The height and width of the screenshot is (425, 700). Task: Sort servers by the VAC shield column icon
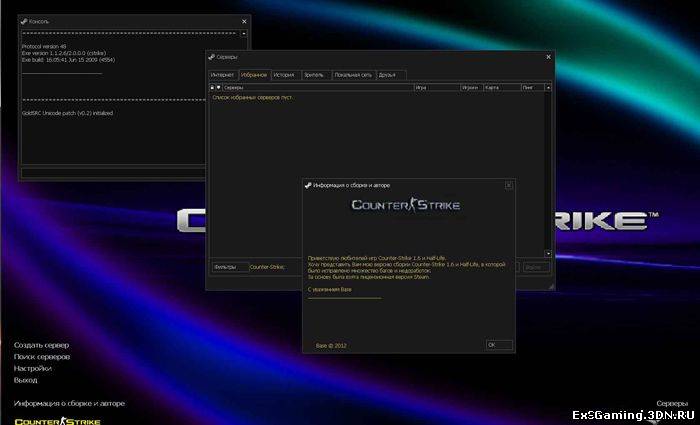click(218, 88)
